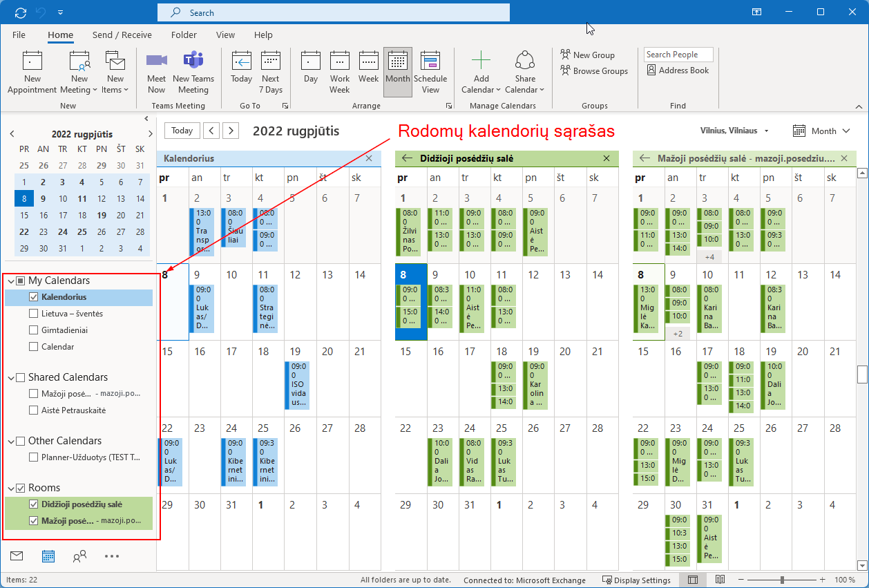Click the Today button above the calendar

(182, 131)
